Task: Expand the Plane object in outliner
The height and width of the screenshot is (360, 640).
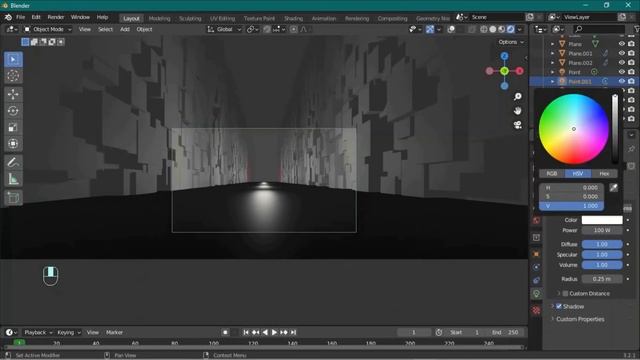Action: (553, 44)
